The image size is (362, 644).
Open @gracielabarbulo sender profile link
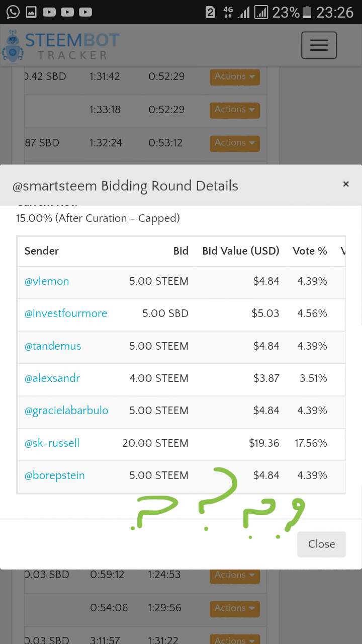(x=66, y=411)
